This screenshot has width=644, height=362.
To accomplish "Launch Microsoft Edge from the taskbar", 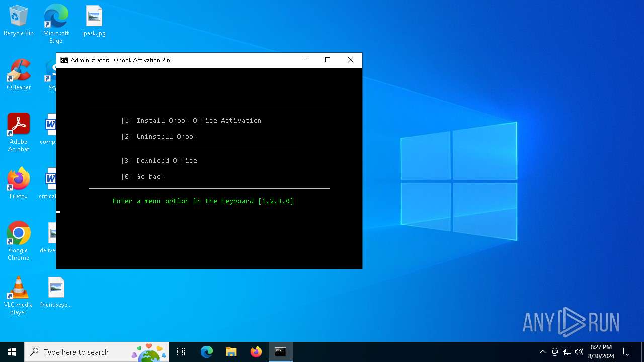I will [x=207, y=352].
